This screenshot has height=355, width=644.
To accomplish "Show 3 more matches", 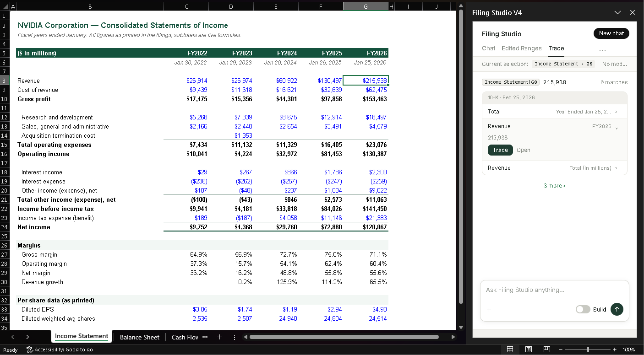I will tap(555, 186).
